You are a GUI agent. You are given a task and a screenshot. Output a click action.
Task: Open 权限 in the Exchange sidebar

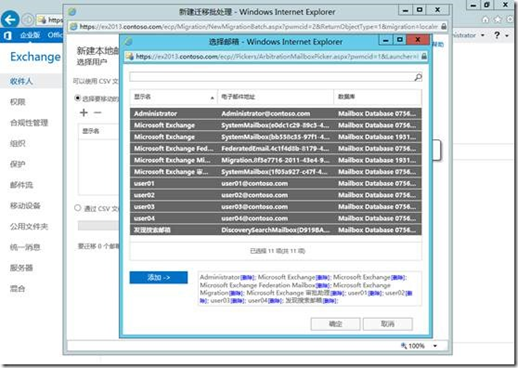(17, 102)
